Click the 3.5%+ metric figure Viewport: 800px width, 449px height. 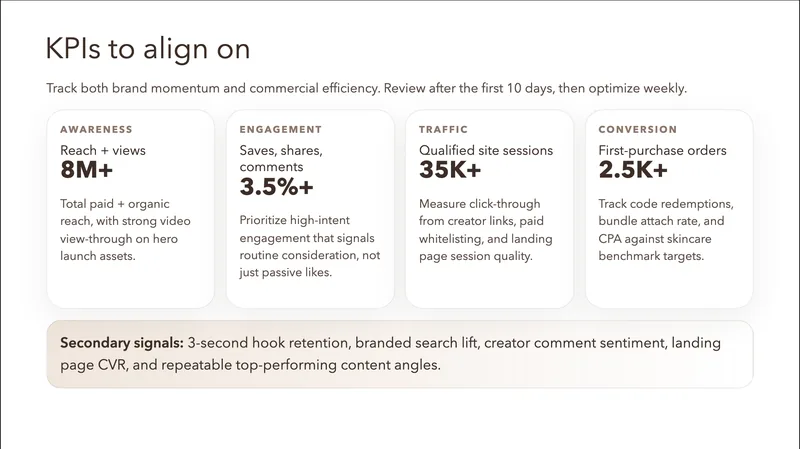tap(277, 187)
